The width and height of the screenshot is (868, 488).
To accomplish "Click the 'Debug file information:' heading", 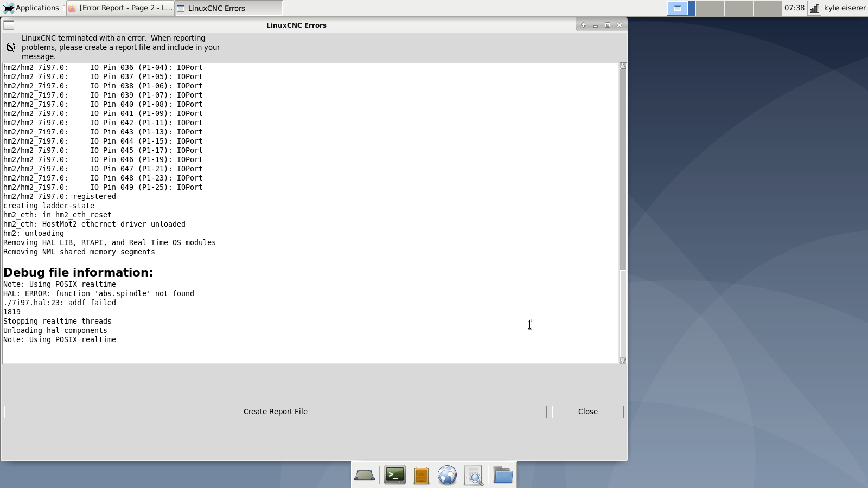I will (x=78, y=272).
